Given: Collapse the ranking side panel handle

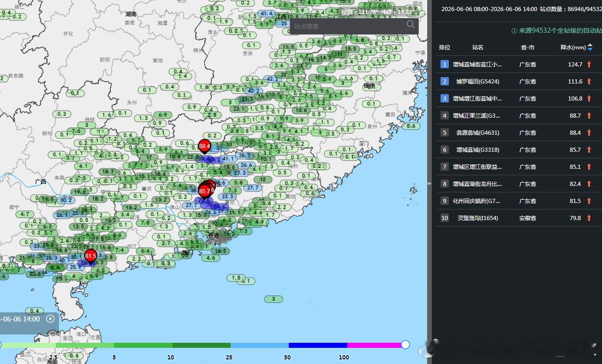Looking at the screenshot, I should pos(429,183).
